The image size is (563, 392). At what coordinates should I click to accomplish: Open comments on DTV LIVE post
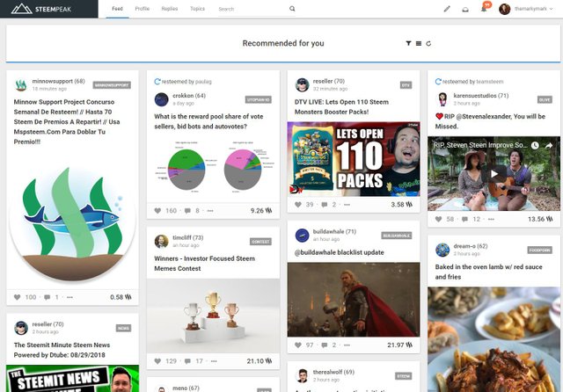coord(325,205)
